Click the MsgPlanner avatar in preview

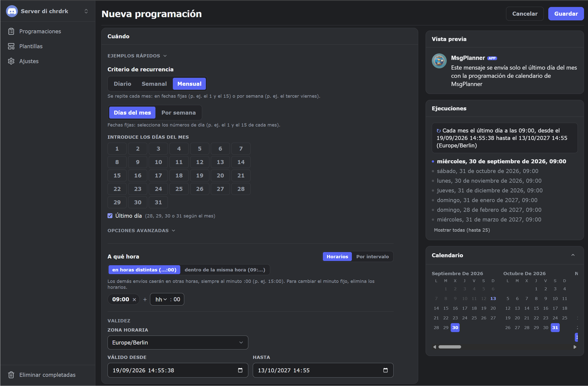click(x=439, y=61)
